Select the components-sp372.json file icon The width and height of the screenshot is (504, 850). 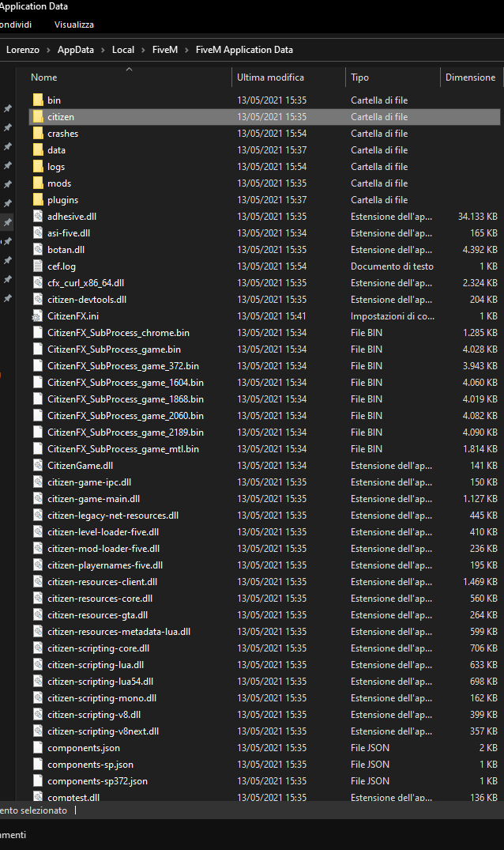tap(38, 780)
